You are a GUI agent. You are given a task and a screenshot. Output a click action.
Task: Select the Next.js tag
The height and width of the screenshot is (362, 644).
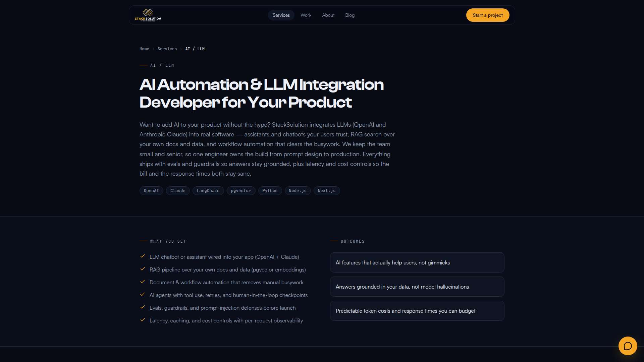pyautogui.click(x=327, y=191)
